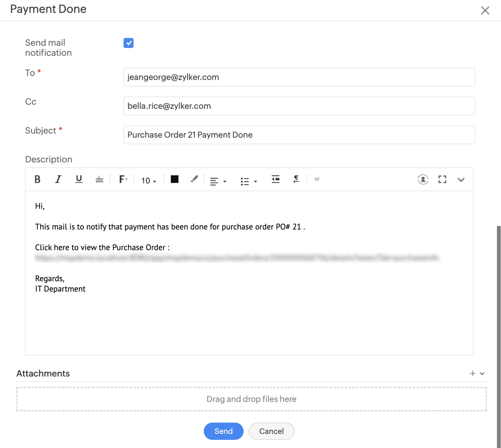Viewport: 501px width, 448px height.
Task: Open the font family dropdown
Action: (123, 179)
